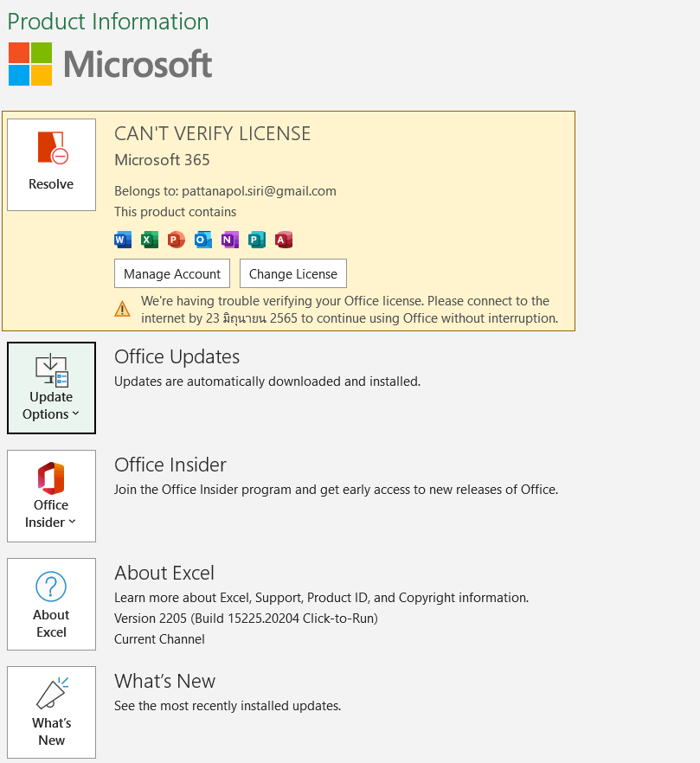Click the Access app icon
This screenshot has height=763, width=700.
283,240
